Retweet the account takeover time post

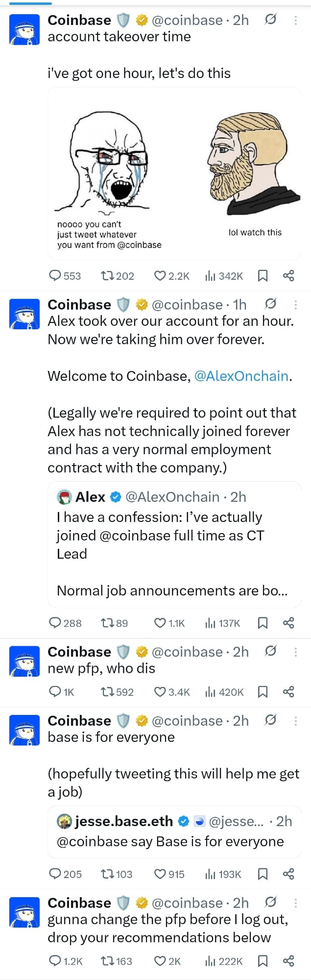[x=108, y=276]
